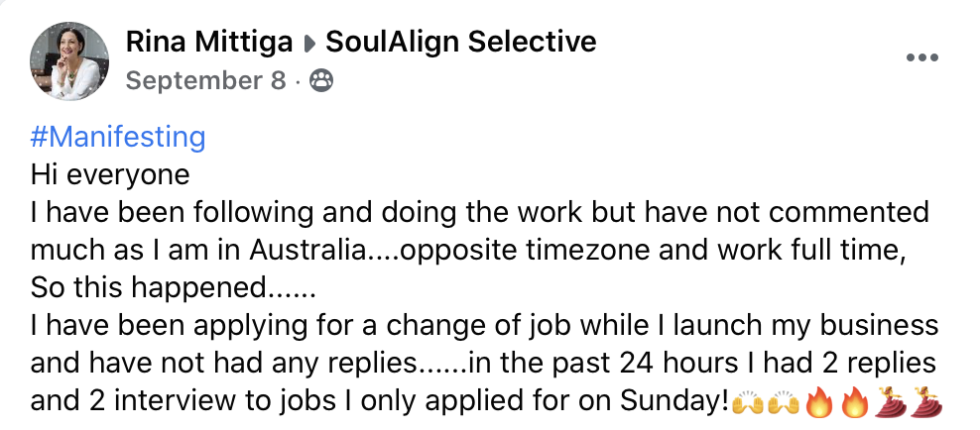Click the group members privacy icon
The width and height of the screenshot is (980, 430).
click(x=321, y=81)
